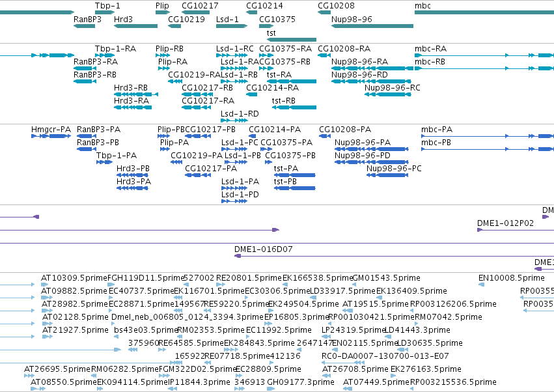Click the Lsd-1-PD protein feature
554x392 pixels.
point(234,201)
